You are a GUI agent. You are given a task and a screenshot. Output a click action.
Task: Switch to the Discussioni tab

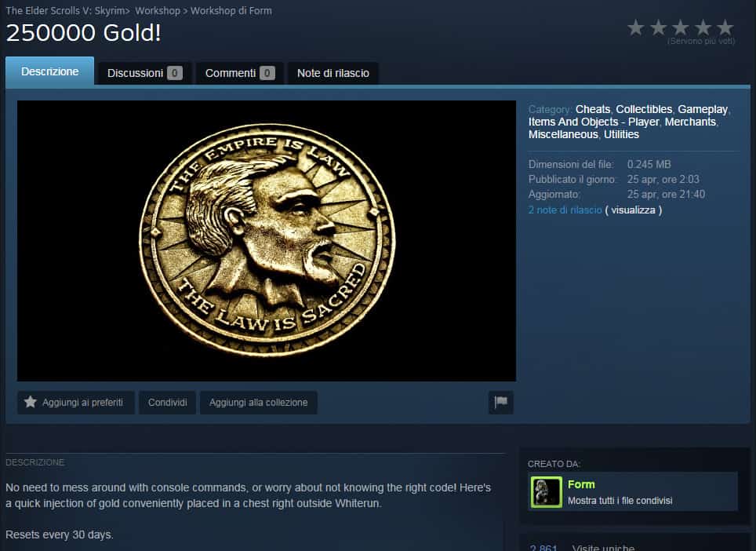coord(144,73)
